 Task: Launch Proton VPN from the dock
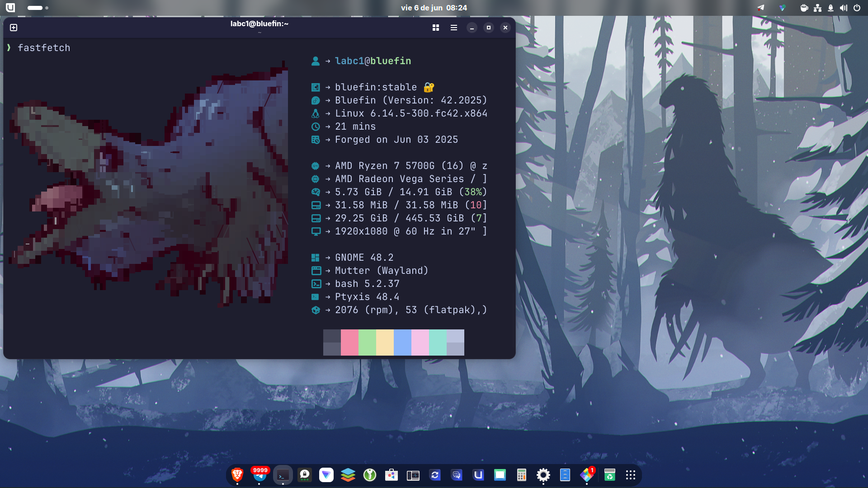(x=326, y=475)
